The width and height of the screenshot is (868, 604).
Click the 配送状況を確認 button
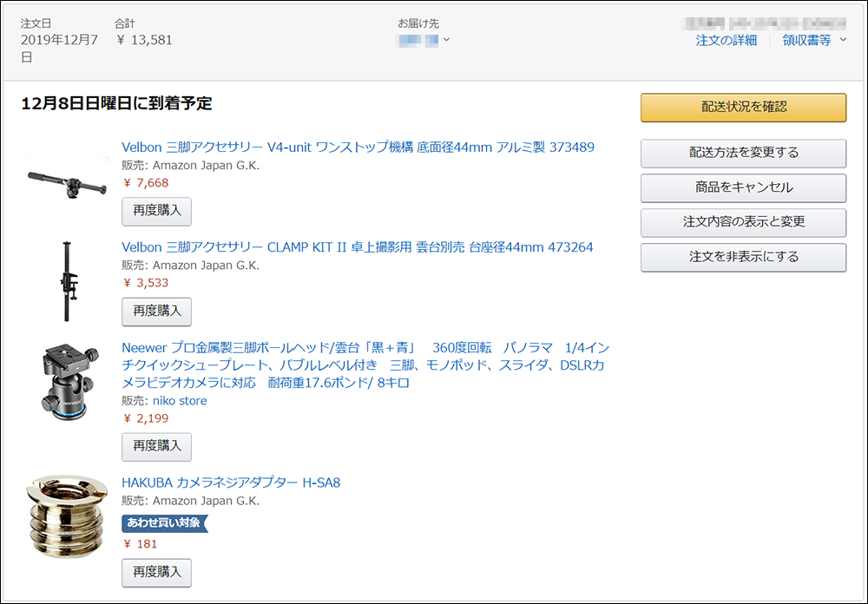744,108
